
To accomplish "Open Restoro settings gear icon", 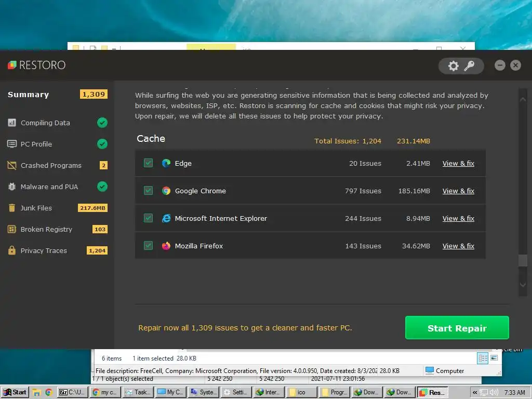I will 453,65.
